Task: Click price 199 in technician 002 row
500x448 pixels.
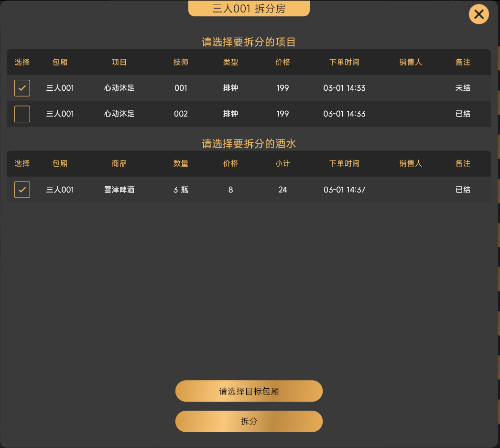Action: point(283,114)
